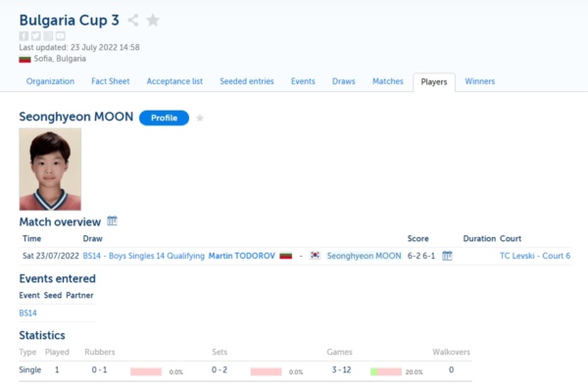
Task: Switch to the Draws tab
Action: pos(344,81)
